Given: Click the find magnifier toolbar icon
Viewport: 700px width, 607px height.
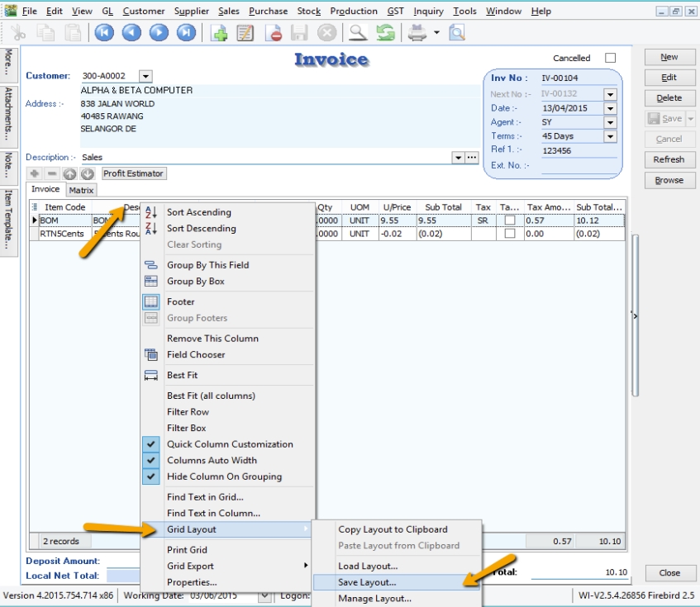Looking at the screenshot, I should (x=357, y=33).
